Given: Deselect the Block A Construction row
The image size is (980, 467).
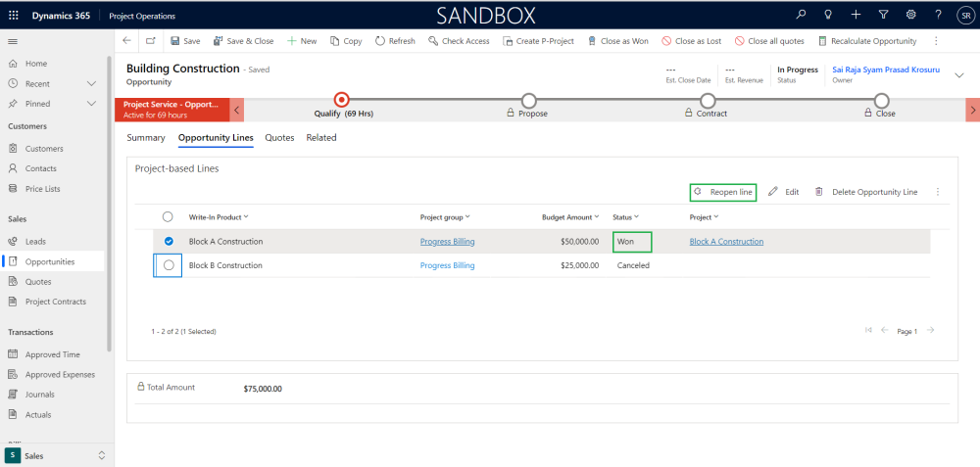Looking at the screenshot, I should 169,242.
